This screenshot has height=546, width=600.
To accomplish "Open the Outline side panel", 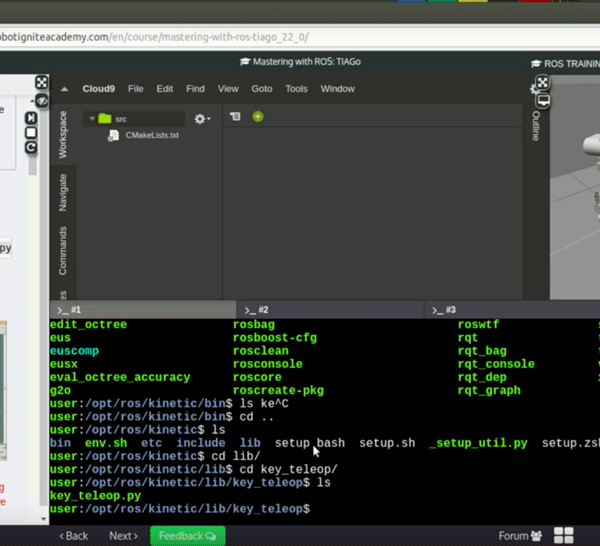I will click(536, 126).
